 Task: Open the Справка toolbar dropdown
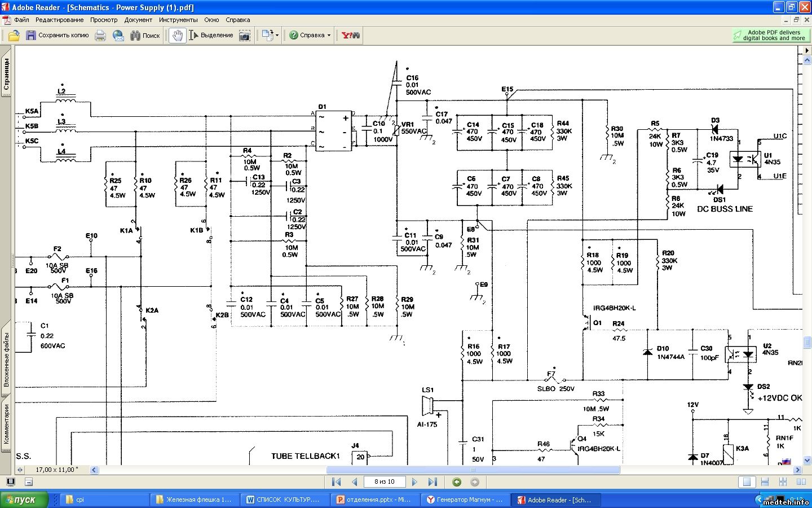(x=310, y=36)
